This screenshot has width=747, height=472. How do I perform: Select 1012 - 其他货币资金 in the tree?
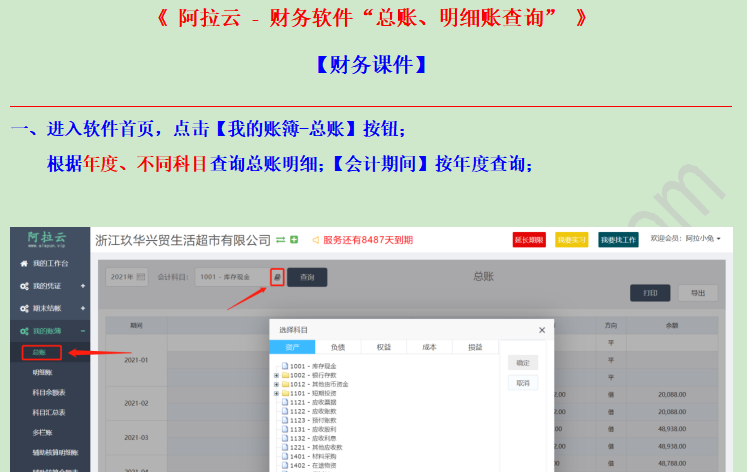pos(319,384)
